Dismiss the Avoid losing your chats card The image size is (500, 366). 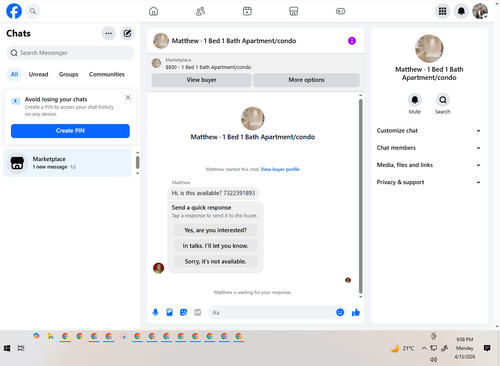(x=128, y=97)
